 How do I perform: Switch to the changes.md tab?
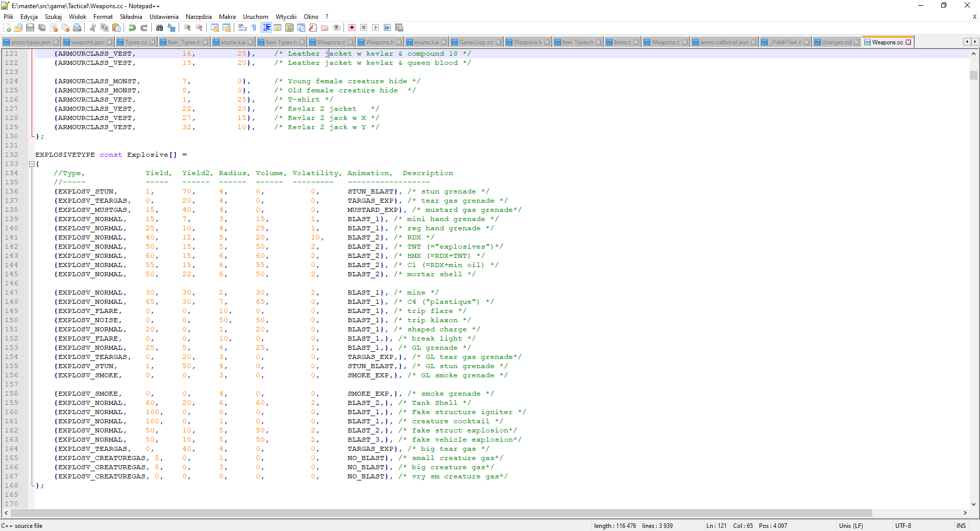tap(836, 42)
